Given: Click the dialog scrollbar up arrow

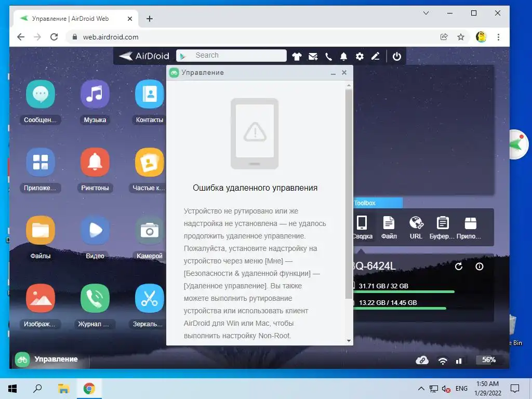Looking at the screenshot, I should tap(349, 86).
